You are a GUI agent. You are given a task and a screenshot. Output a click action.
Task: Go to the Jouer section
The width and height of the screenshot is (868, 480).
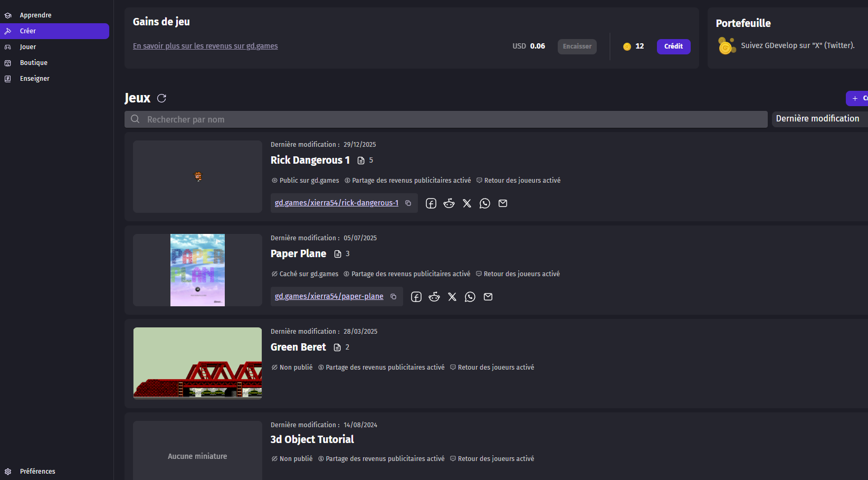(28, 47)
